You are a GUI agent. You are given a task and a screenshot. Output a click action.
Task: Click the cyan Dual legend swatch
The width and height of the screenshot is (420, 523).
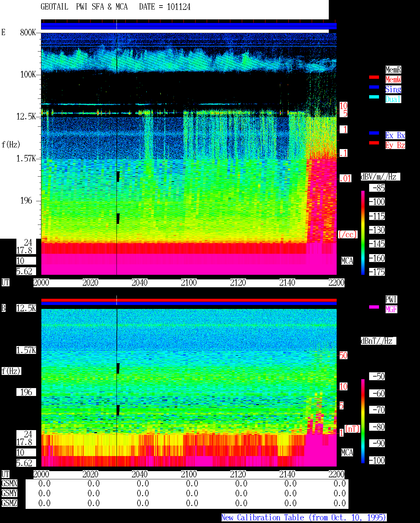pyautogui.click(x=374, y=97)
